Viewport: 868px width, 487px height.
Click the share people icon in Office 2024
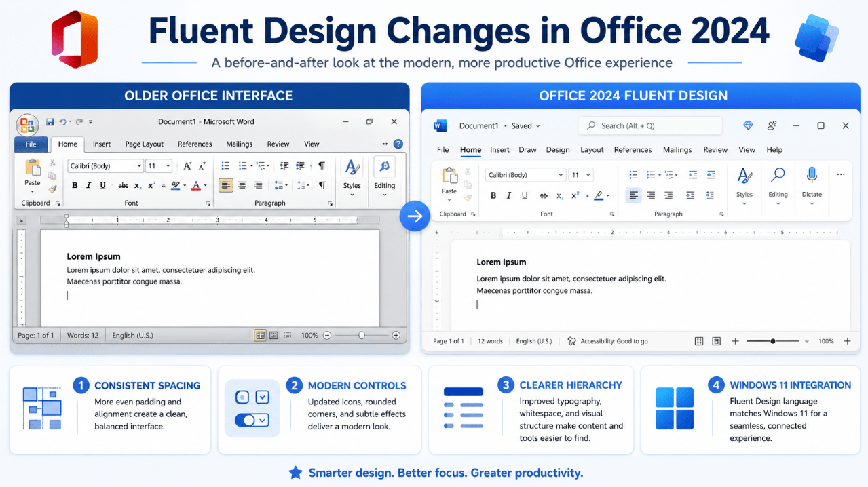click(x=772, y=125)
